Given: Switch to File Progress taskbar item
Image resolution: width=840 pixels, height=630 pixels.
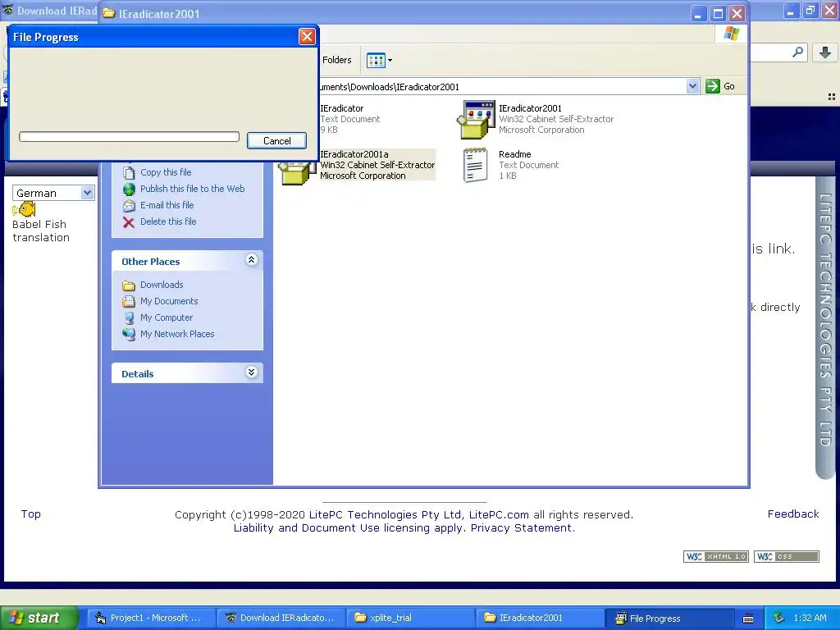Looking at the screenshot, I should (x=670, y=618).
